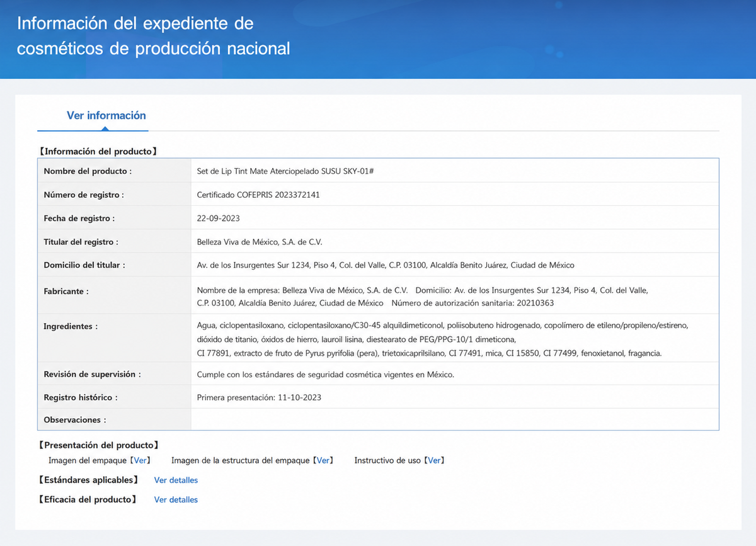Click the page title Información del expediente
756x546 pixels.
coord(154,36)
